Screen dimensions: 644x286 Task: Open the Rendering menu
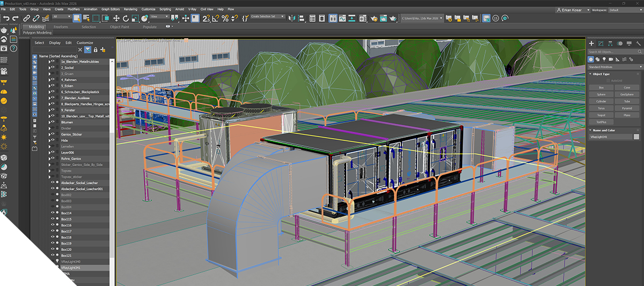pos(130,9)
